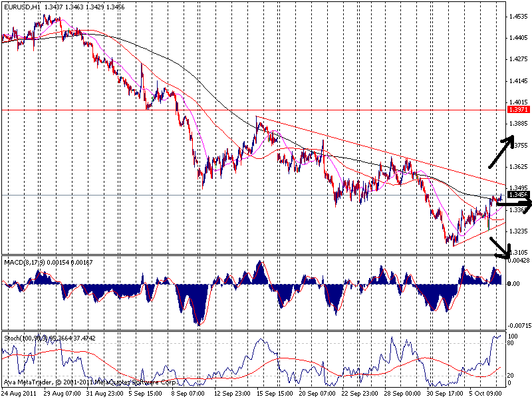This screenshot has height=399, width=532.
Task: Click the 1.4275 price axis label
Action: tap(519, 59)
